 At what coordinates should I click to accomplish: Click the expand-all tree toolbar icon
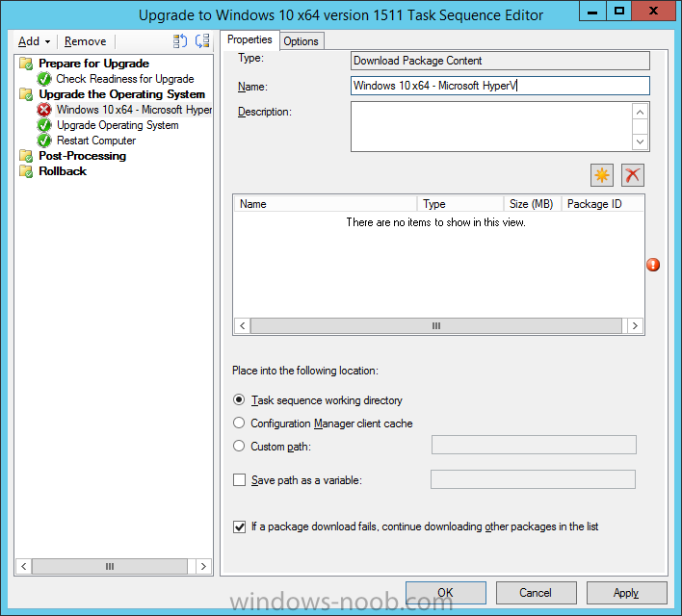(x=179, y=41)
